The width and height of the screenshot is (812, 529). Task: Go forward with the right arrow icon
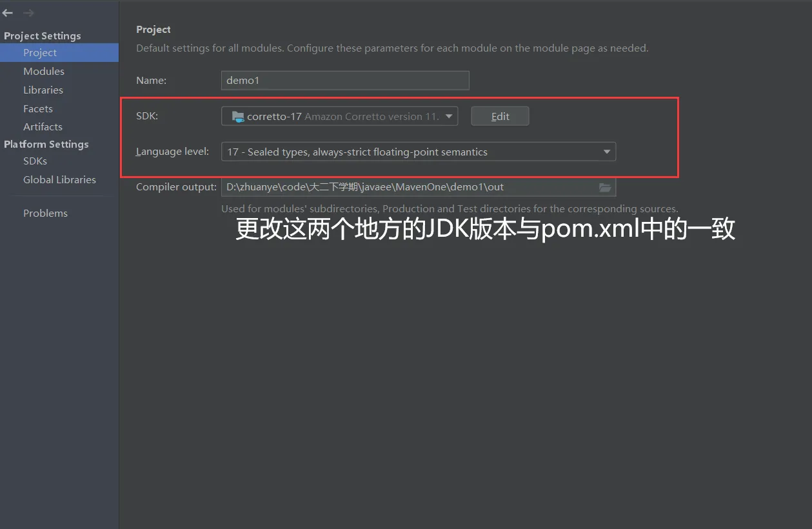[x=28, y=13]
